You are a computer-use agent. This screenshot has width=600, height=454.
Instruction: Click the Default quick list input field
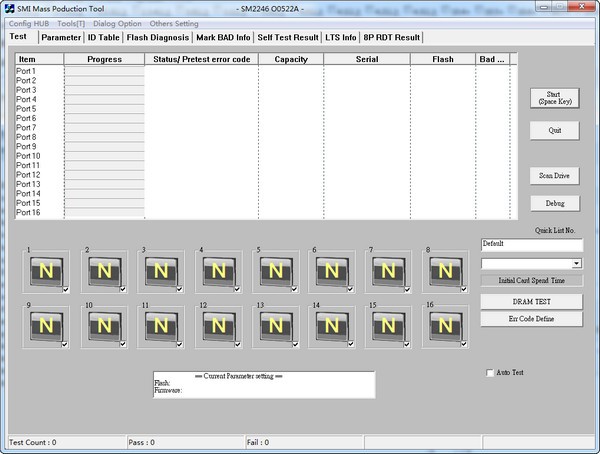[x=532, y=245]
